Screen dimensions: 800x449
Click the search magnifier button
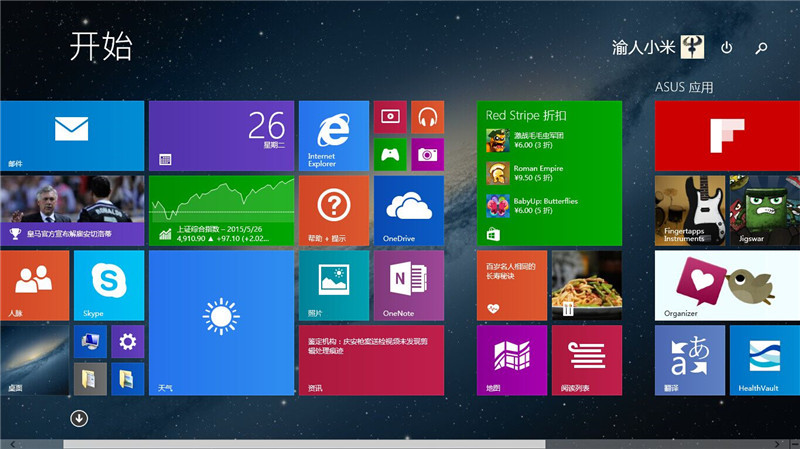coord(761,48)
